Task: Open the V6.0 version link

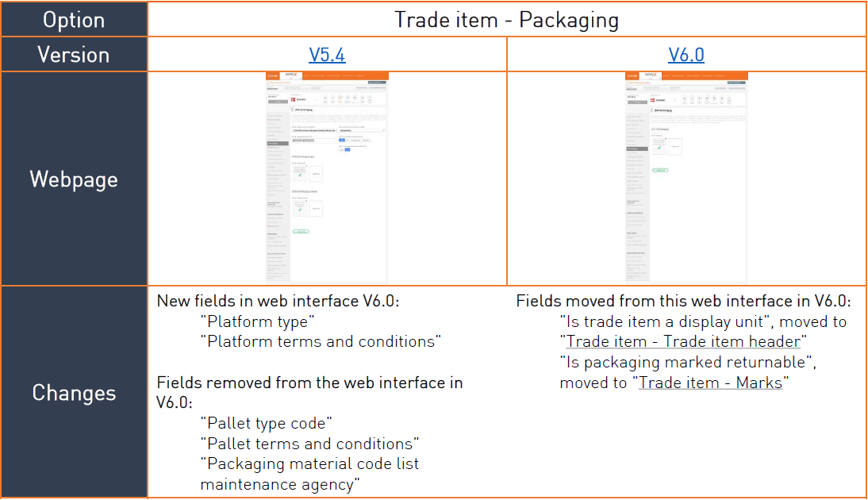Action: 686,54
